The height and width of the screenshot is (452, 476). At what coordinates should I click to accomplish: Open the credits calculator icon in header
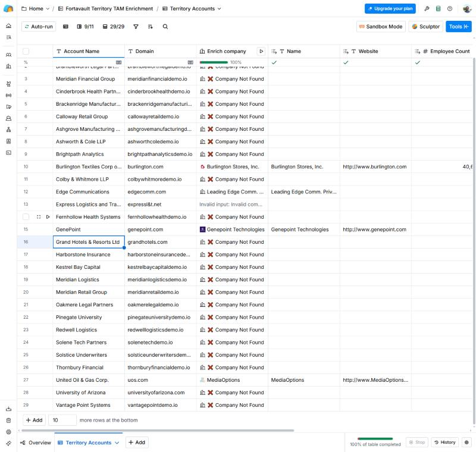tap(438, 8)
